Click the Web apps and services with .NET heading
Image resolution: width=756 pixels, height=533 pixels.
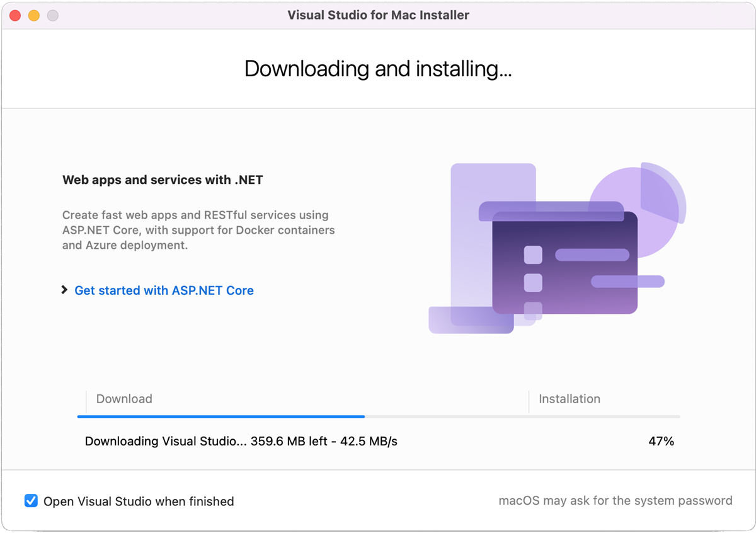[163, 180]
